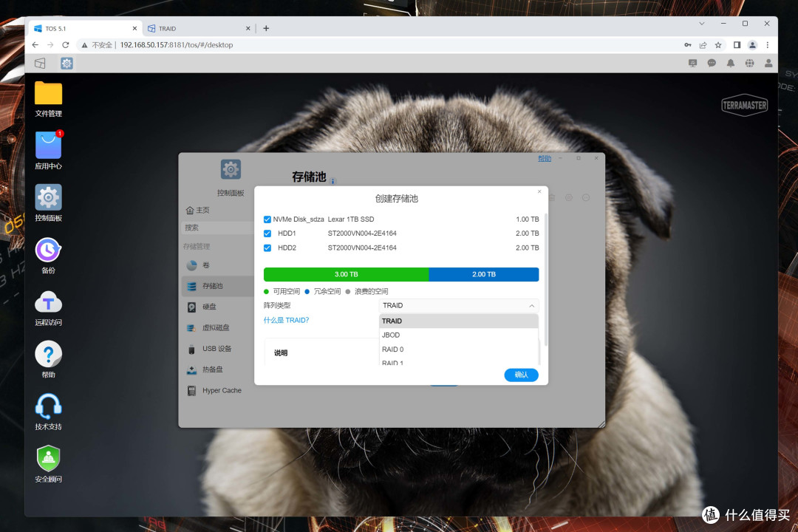
Task: Open Hyper Cache in the storage sidebar
Action: (217, 390)
